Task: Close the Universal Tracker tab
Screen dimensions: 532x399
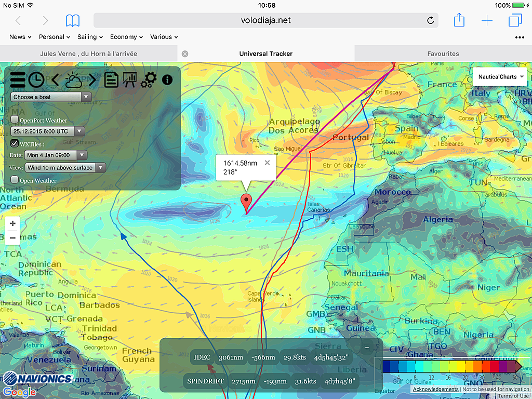Action: pos(185,54)
